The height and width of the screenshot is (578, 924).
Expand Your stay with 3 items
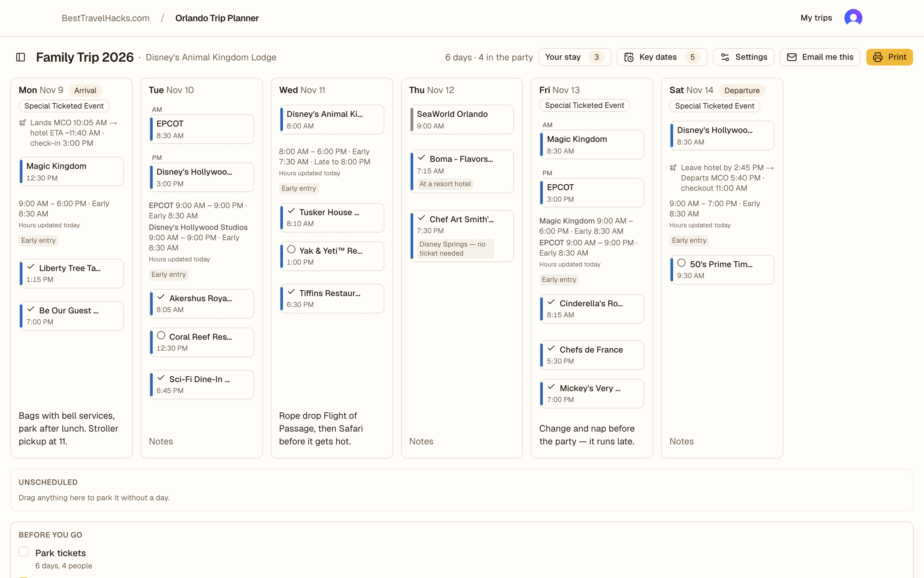pyautogui.click(x=575, y=57)
